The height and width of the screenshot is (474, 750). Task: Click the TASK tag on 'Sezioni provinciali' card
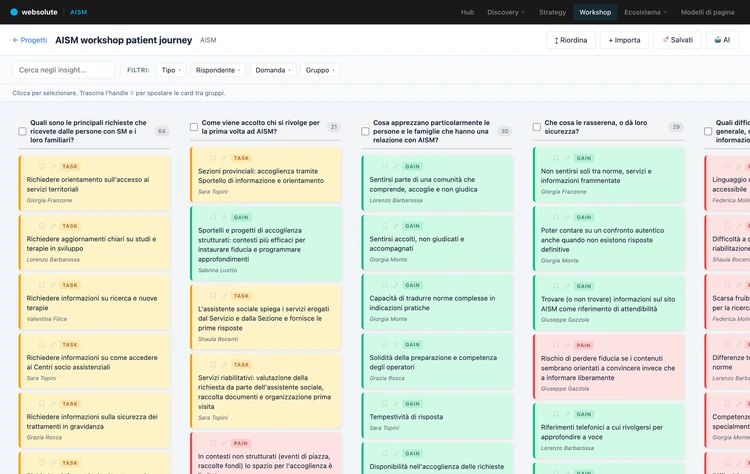coord(241,158)
